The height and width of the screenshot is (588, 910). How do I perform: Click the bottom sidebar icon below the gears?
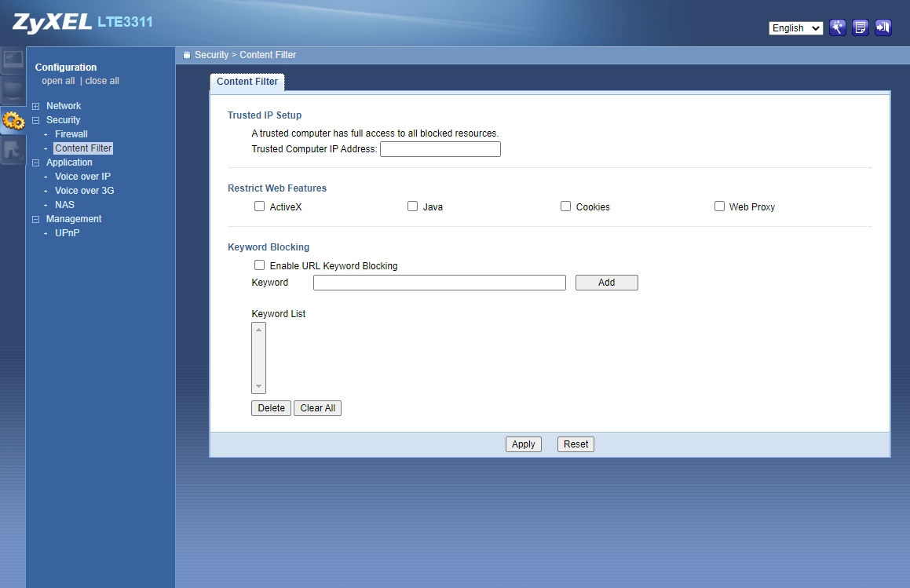tap(13, 151)
